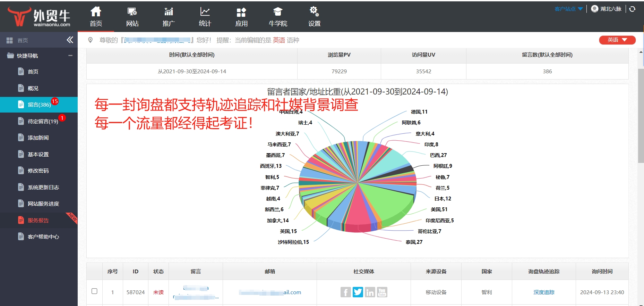644x306 pixels.
Task: Select 留言(386) in the sidebar
Action: (39, 105)
